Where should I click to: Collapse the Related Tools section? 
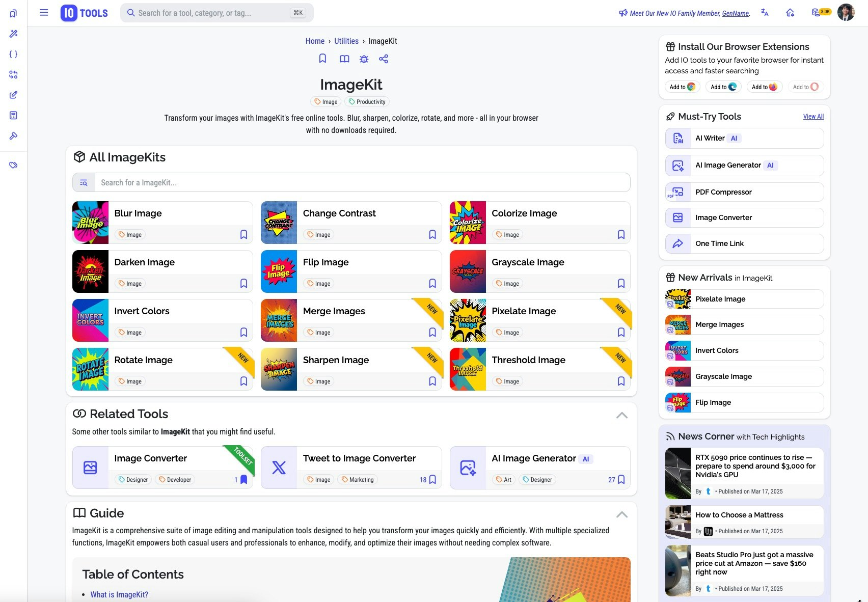tap(621, 415)
